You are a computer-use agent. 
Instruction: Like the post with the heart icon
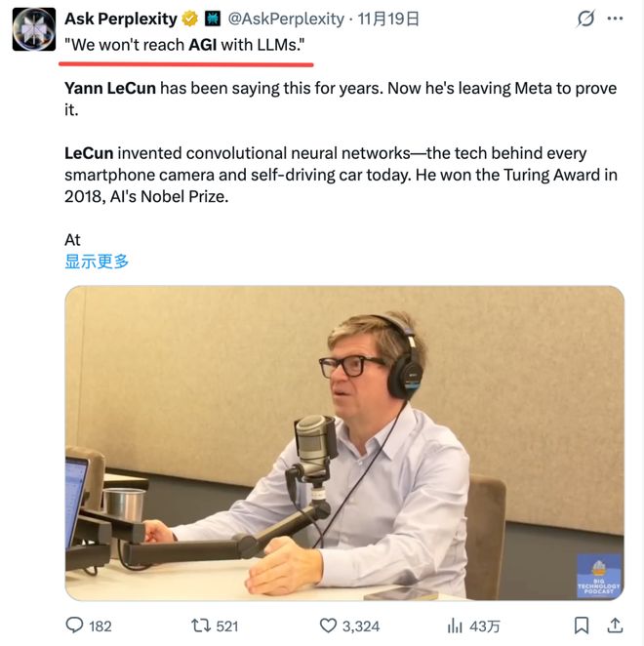328,626
